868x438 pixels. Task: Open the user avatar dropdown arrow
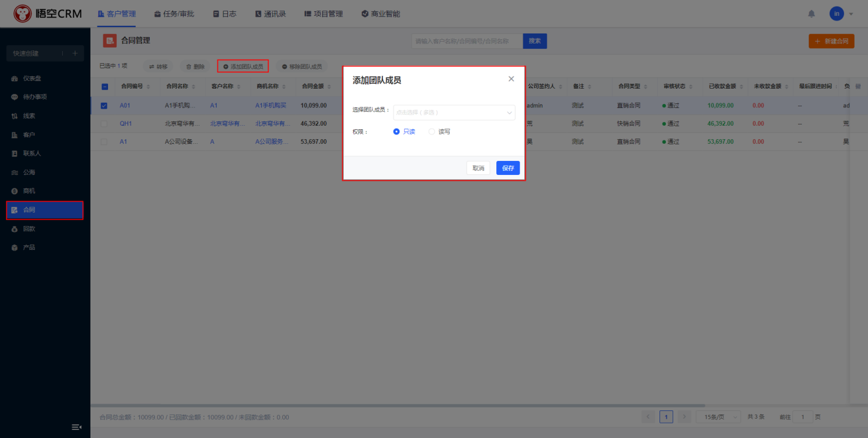click(851, 14)
